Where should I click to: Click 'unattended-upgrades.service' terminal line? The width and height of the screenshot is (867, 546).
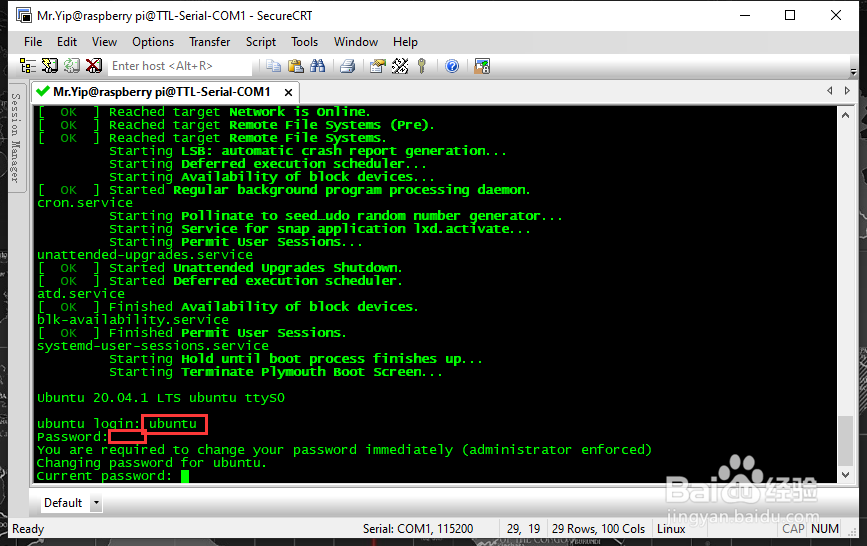[x=145, y=255]
